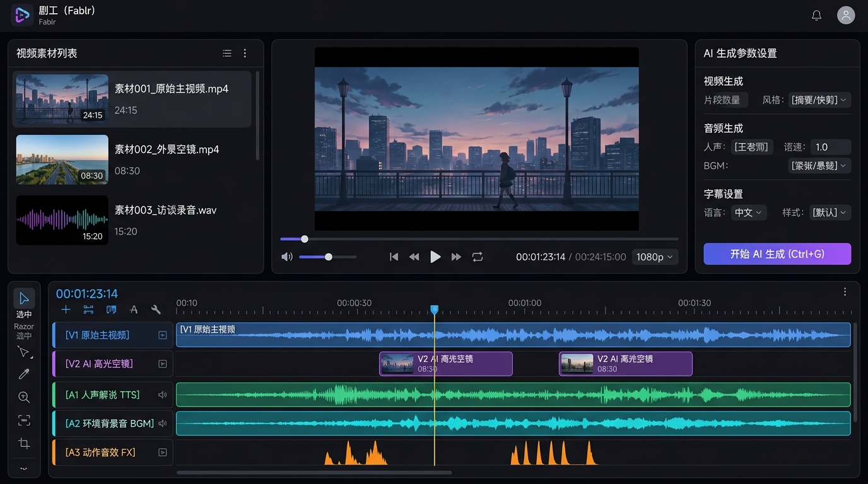Image resolution: width=868 pixels, height=484 pixels.
Task: Open media list more options menu
Action: pos(245,54)
